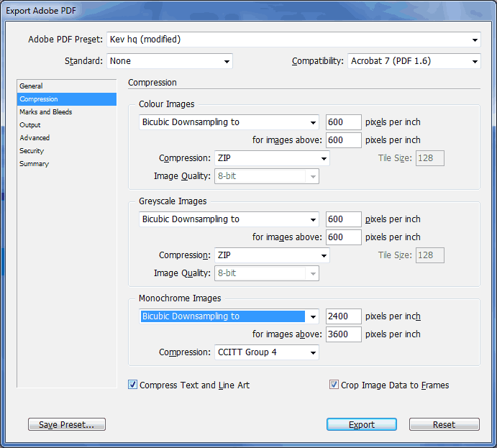497x448 pixels.
Task: Select the General category
Action: (67, 86)
